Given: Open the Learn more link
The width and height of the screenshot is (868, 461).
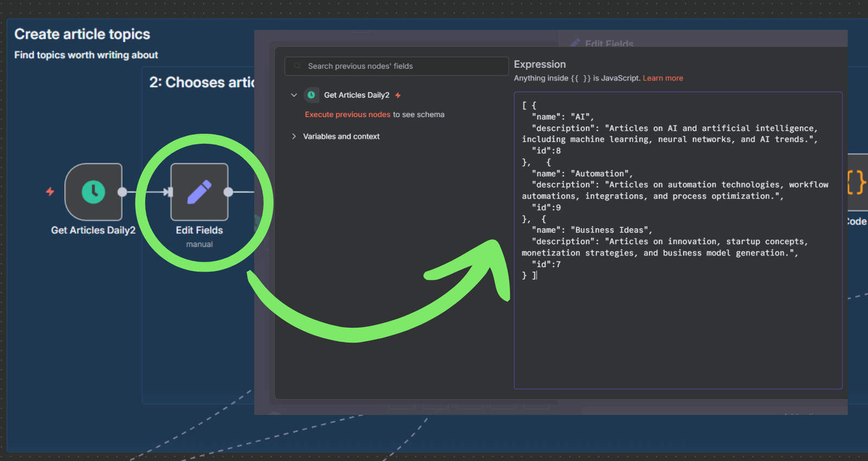Looking at the screenshot, I should (x=663, y=78).
